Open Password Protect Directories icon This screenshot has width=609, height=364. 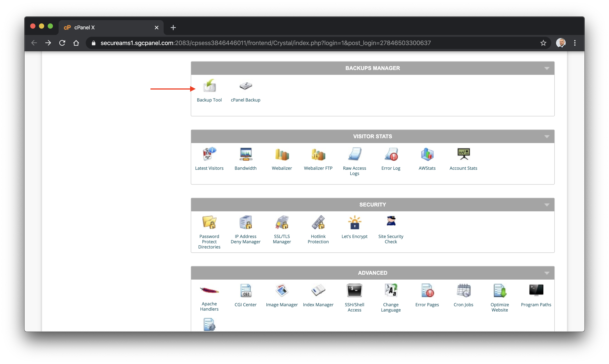click(209, 222)
